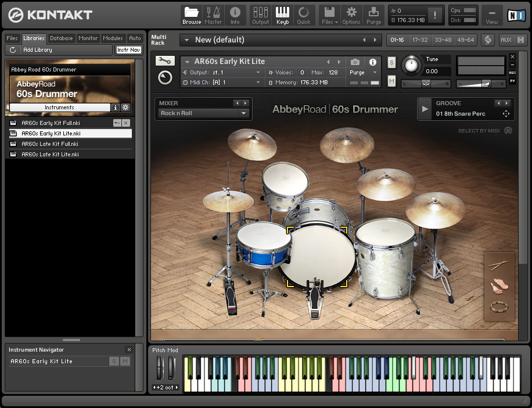532x408 pixels.
Task: Open the global Purge menu
Action: [x=373, y=15]
